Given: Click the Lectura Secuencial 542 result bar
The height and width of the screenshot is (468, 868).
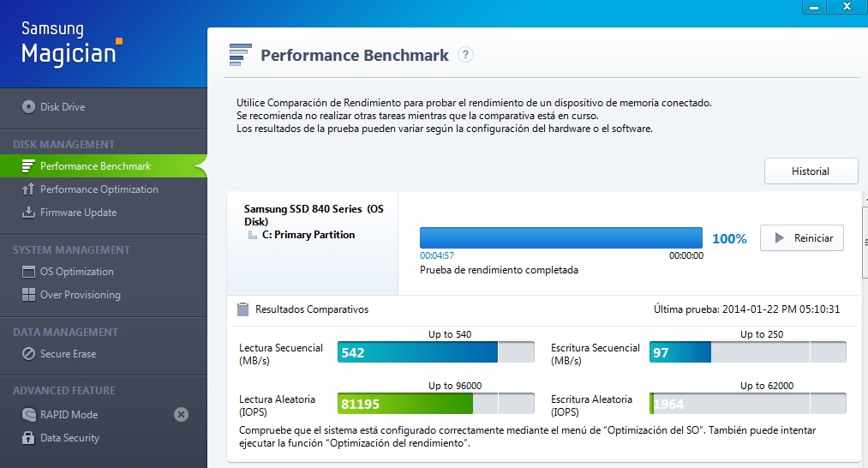Looking at the screenshot, I should [435, 353].
